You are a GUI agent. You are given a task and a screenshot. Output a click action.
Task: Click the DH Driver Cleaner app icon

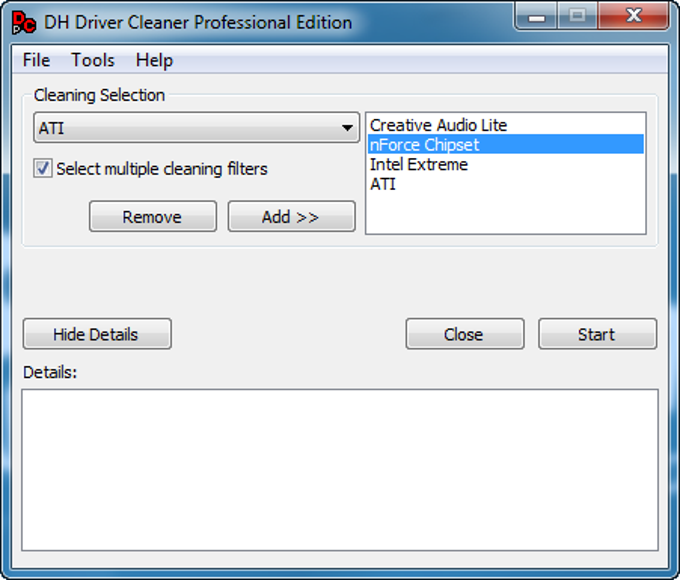[x=23, y=23]
